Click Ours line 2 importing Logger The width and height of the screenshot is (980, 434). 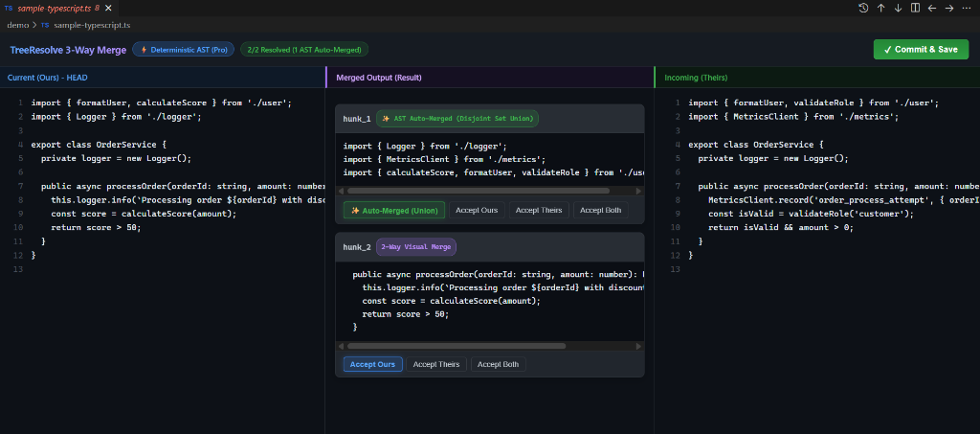(116, 116)
